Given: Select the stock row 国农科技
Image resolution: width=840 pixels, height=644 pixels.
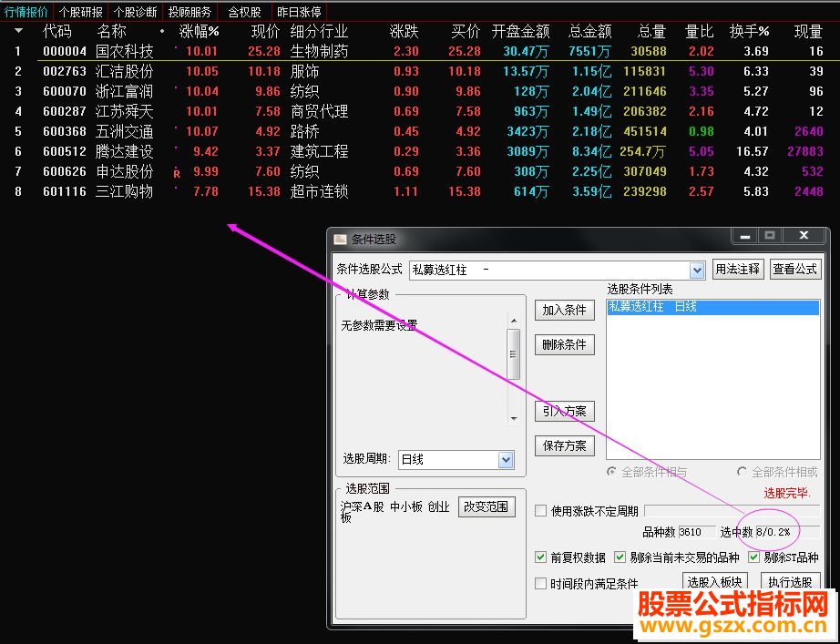Looking at the screenshot, I should (x=420, y=51).
